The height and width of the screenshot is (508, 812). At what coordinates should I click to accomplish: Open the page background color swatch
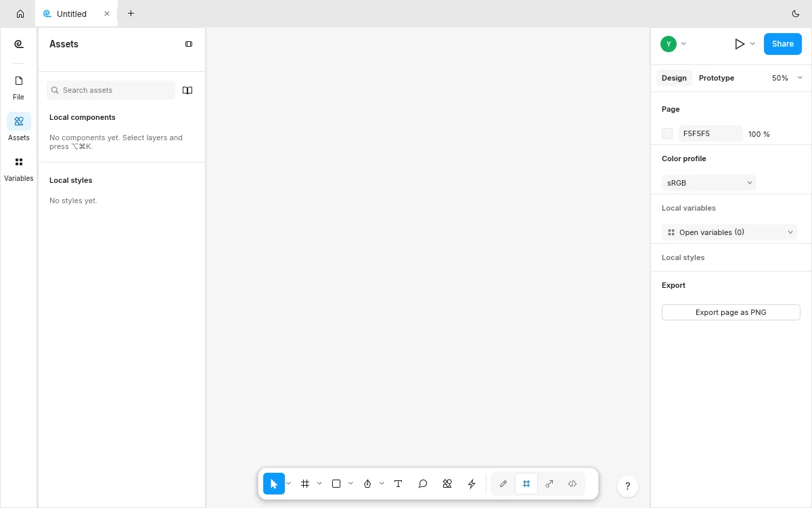667,134
